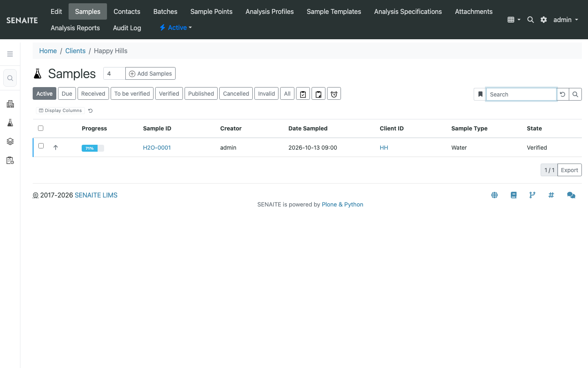Open Clients building icon in sidebar

coord(10,104)
